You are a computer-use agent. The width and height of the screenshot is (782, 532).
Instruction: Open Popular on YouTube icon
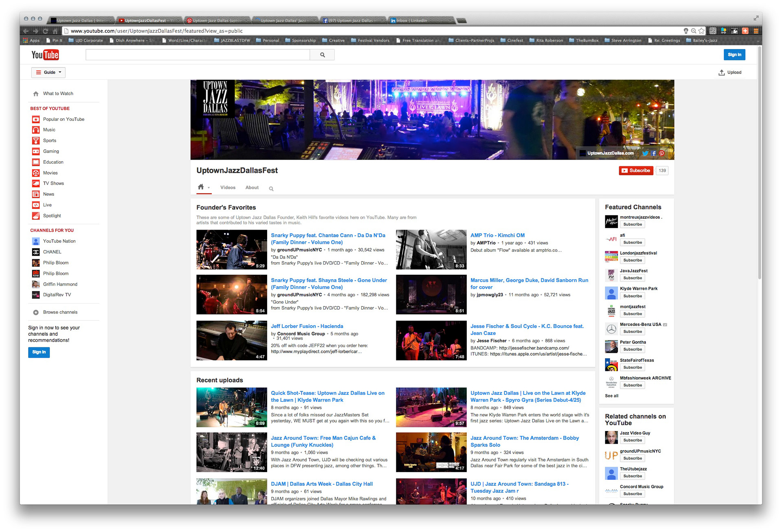pyautogui.click(x=36, y=119)
